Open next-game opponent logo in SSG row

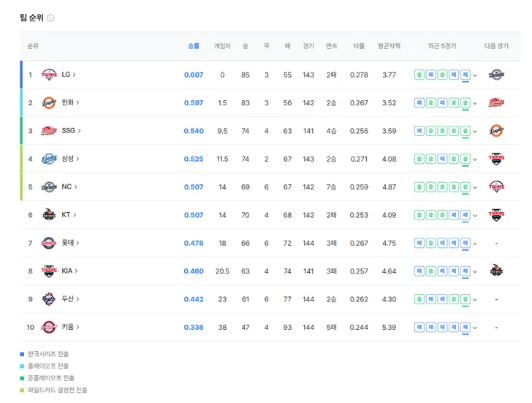click(x=496, y=131)
